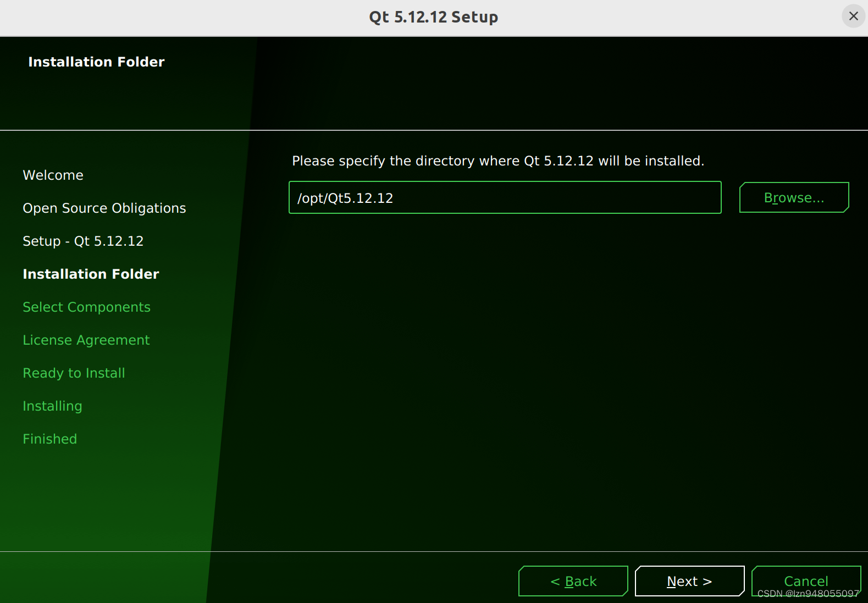Select the Welcome step in the sidebar
Image resolution: width=868 pixels, height=603 pixels.
(53, 175)
